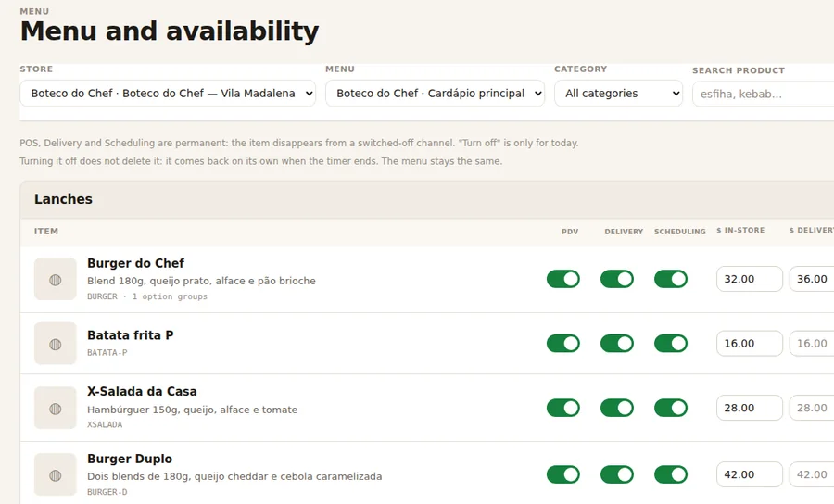The height and width of the screenshot is (504, 834).
Task: Open the Store dropdown
Action: click(x=168, y=94)
